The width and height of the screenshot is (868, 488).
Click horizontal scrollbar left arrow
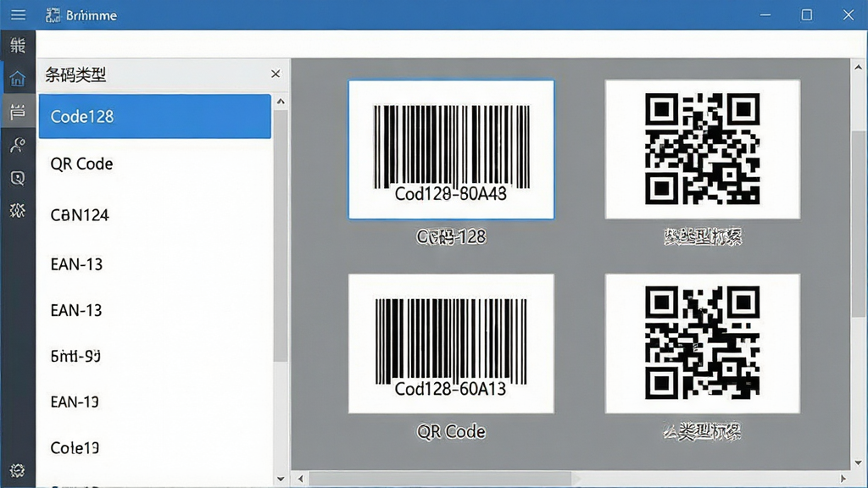pyautogui.click(x=301, y=479)
